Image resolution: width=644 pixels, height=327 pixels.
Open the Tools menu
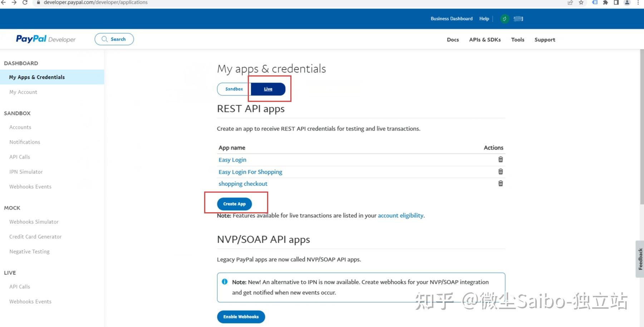517,40
